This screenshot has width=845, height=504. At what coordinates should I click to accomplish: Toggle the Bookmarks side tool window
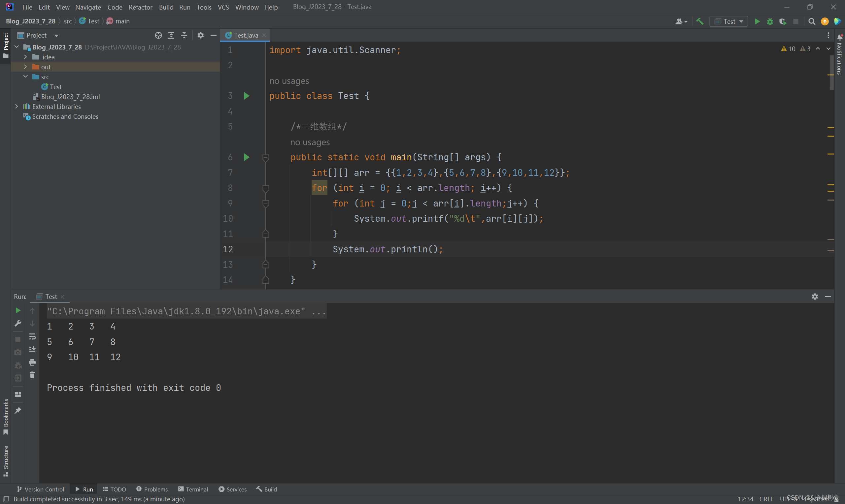(x=5, y=417)
